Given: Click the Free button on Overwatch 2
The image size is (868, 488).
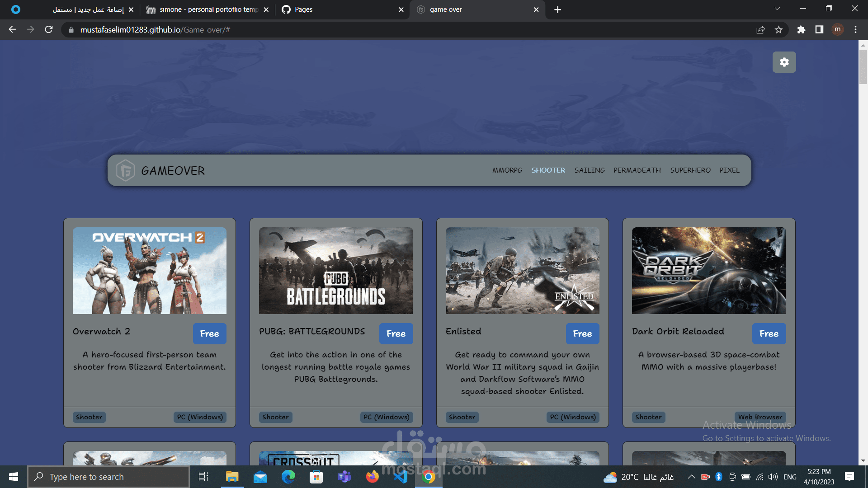Looking at the screenshot, I should tap(209, 333).
